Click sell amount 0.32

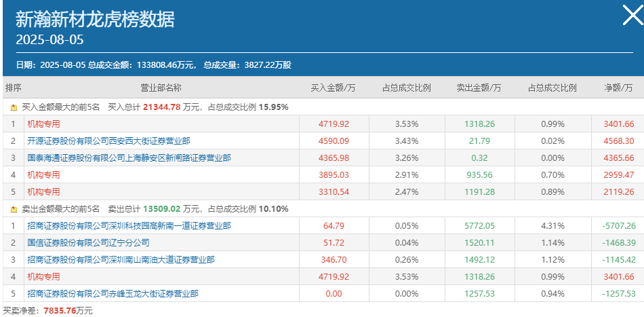[x=479, y=158]
